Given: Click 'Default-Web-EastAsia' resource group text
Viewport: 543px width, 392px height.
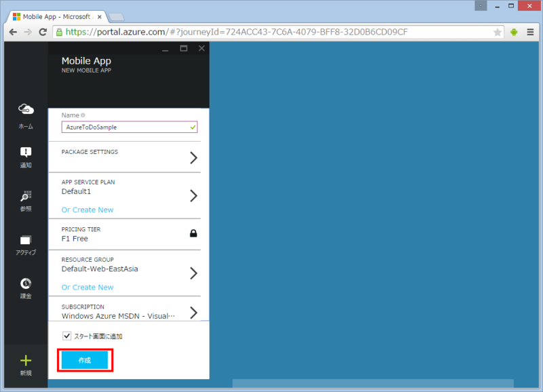Looking at the screenshot, I should [100, 269].
